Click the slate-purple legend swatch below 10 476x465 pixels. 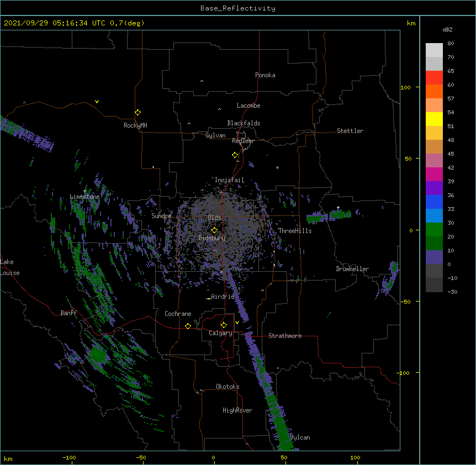[434, 257]
